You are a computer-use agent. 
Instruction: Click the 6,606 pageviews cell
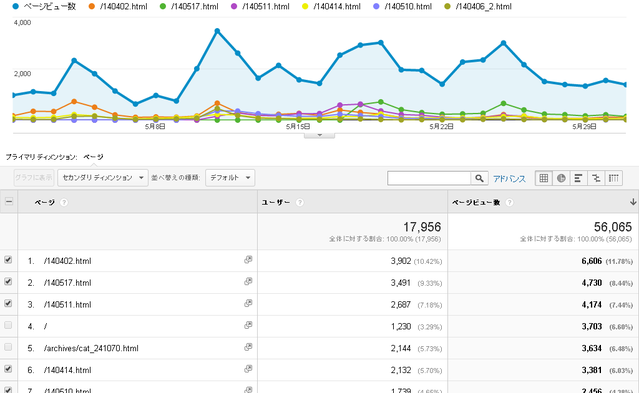coord(591,261)
